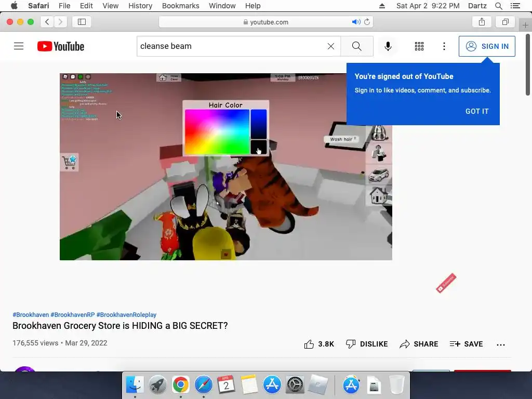Reload the page
The image size is (532, 399).
pos(367,22)
